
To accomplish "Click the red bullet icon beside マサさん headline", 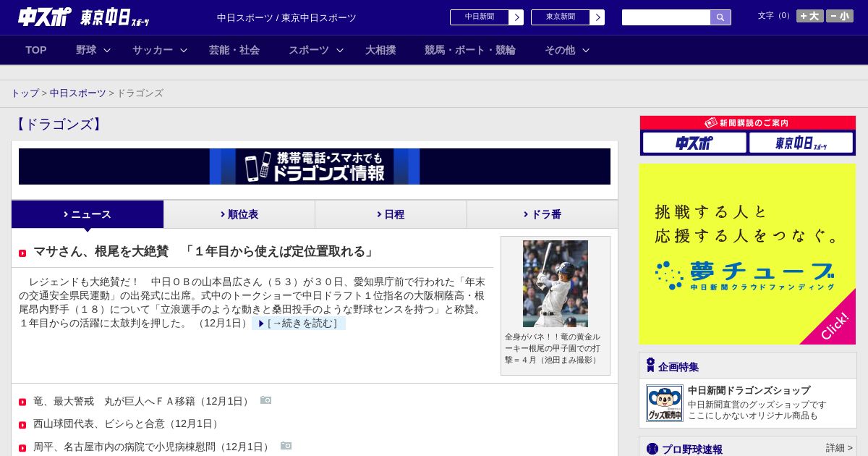I will (x=22, y=253).
